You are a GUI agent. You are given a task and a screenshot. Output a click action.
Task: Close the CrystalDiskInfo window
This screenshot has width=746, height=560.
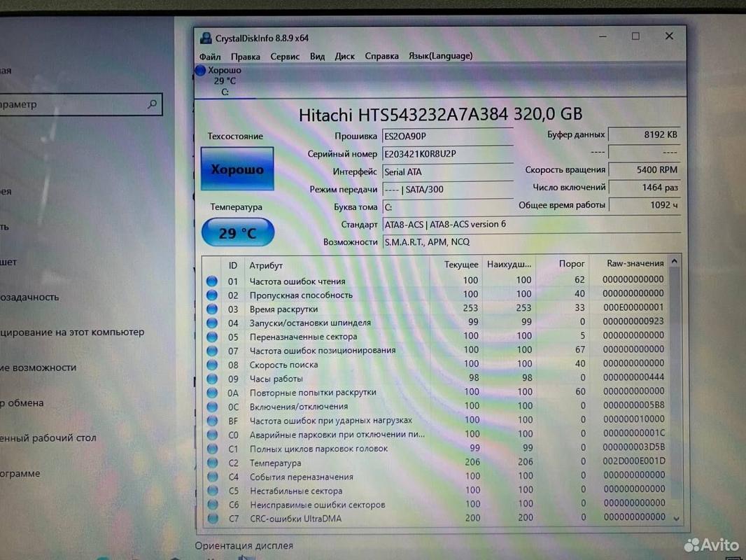(x=670, y=36)
